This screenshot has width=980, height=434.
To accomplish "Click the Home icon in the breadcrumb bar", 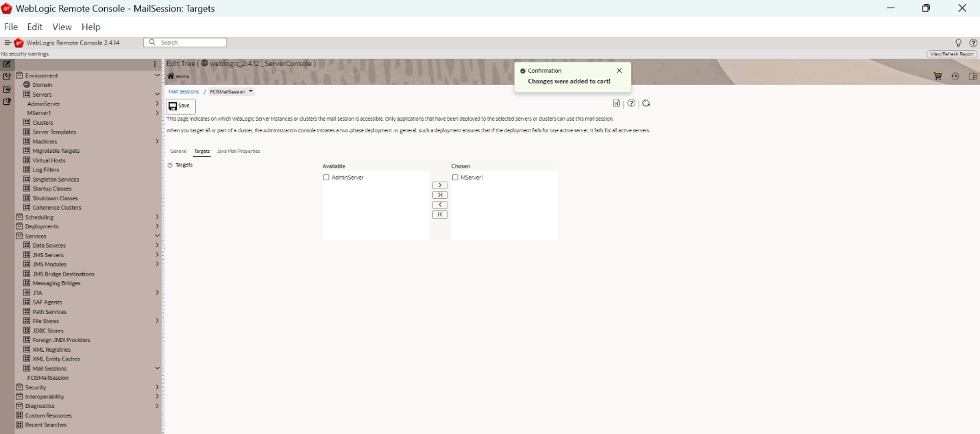I will [171, 76].
